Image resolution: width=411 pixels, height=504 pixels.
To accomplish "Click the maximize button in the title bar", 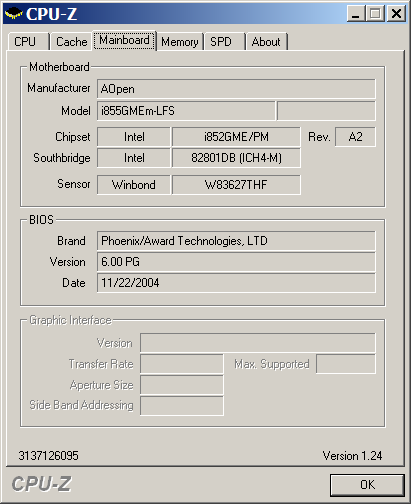I will click(375, 14).
